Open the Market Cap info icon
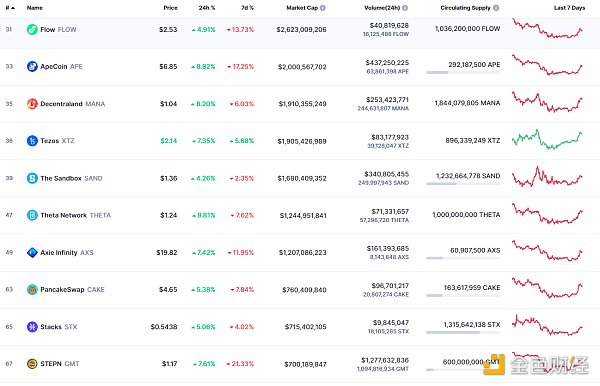This screenshot has width=600, height=386. (x=323, y=8)
